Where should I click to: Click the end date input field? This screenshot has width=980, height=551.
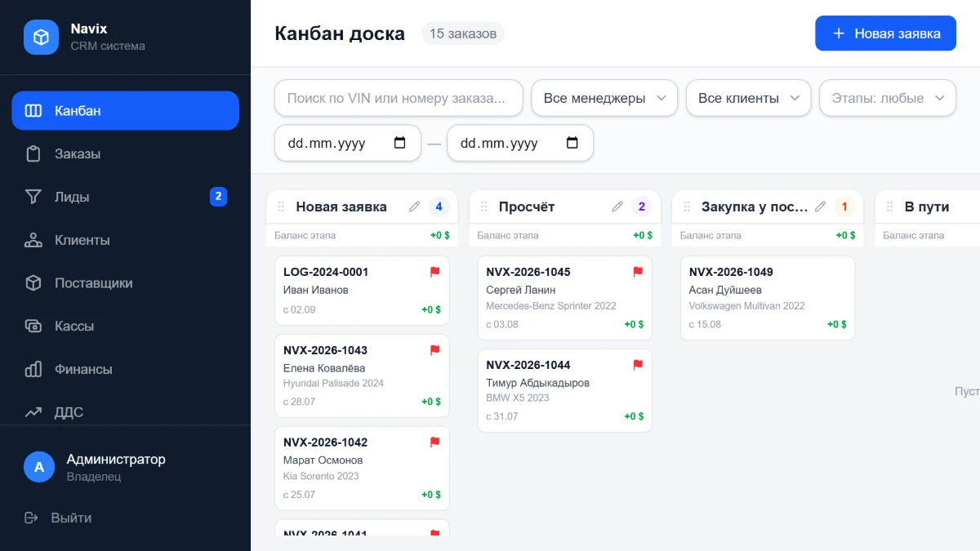[x=520, y=143]
